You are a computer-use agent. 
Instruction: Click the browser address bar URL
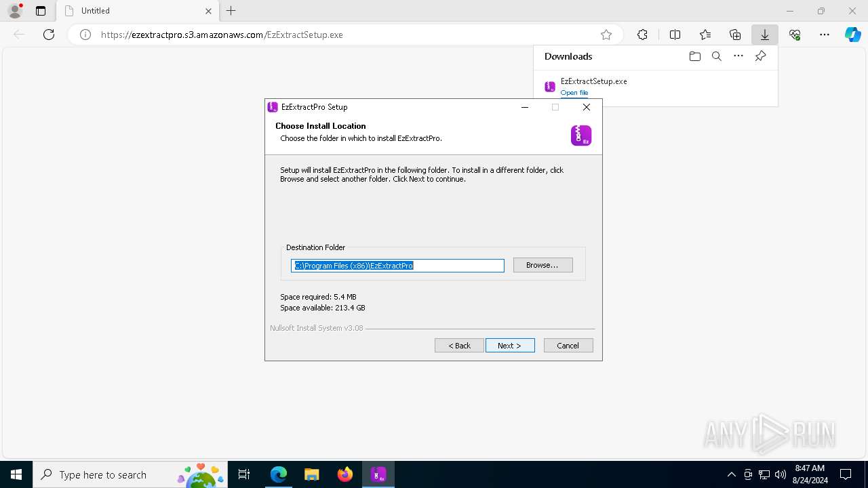[x=222, y=35]
